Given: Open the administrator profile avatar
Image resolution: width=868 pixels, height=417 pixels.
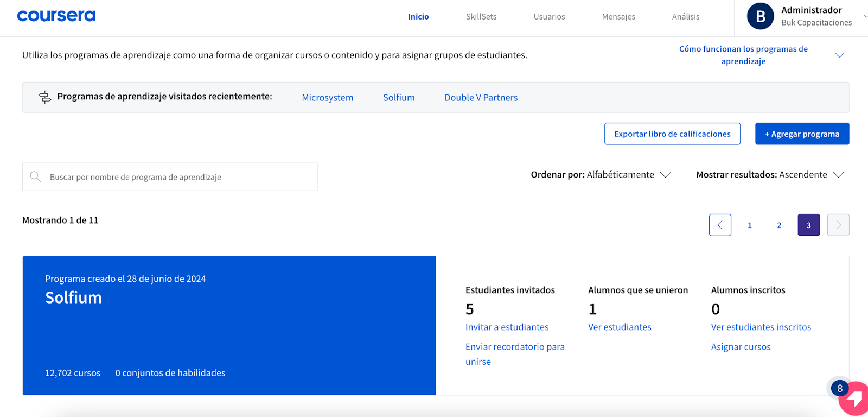Looking at the screenshot, I should (x=760, y=16).
